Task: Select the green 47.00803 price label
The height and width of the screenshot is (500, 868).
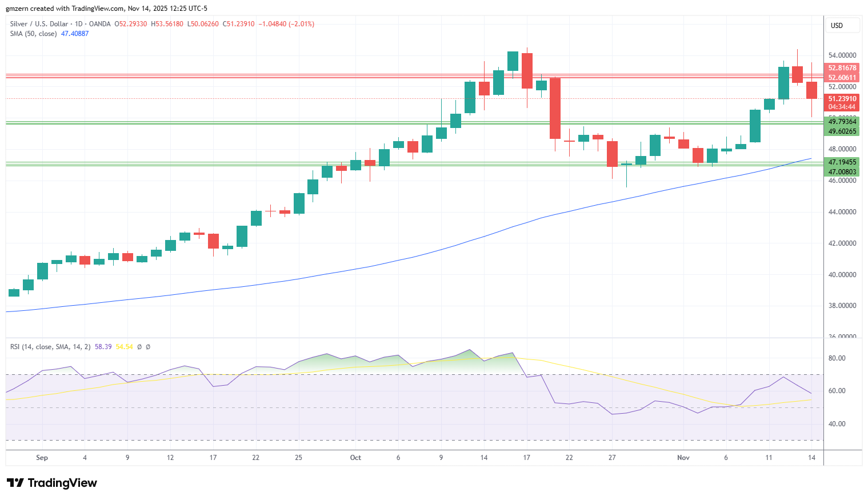Action: pos(842,172)
